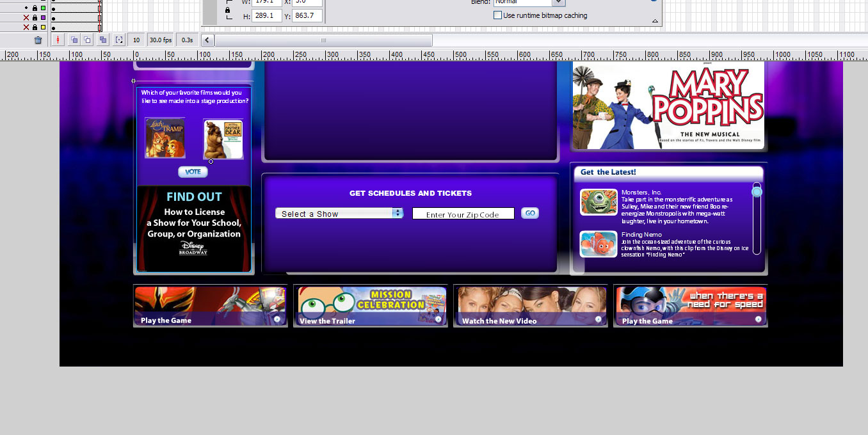Click the GO button
Viewport: 868px width, 435px height.
click(x=530, y=213)
